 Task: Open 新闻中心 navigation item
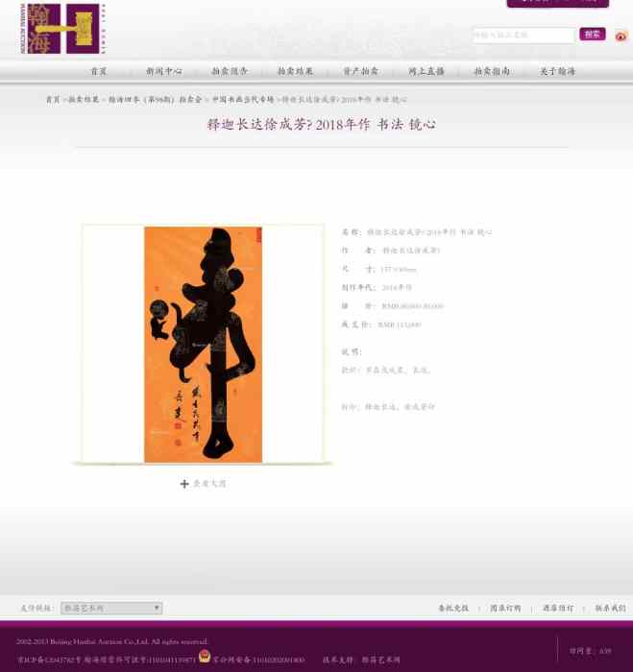click(164, 71)
